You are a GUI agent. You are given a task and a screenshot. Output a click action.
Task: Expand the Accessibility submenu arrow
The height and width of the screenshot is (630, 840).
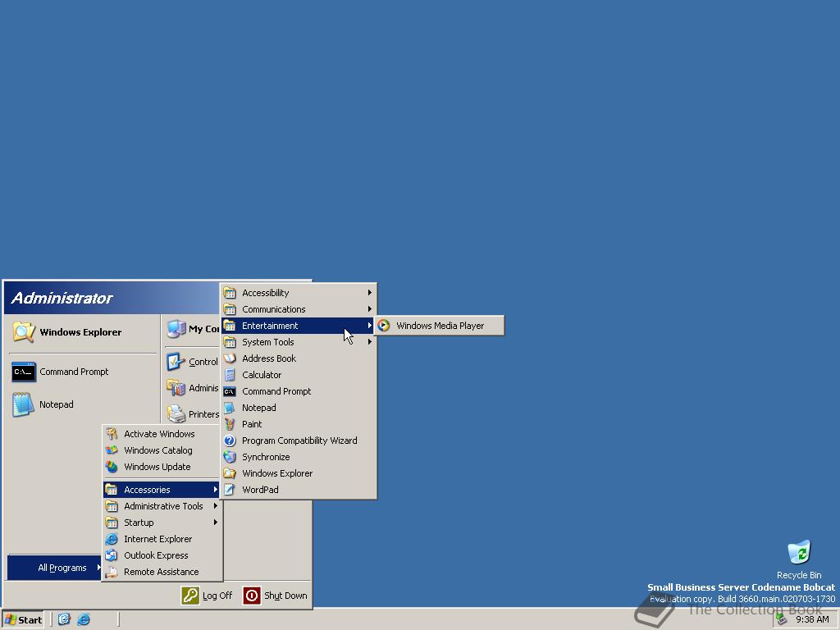370,293
